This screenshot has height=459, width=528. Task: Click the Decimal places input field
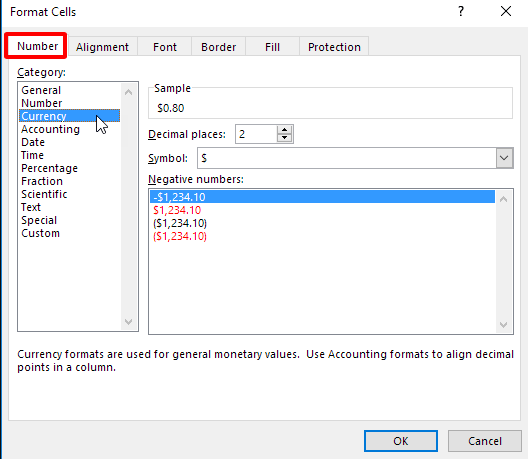[256, 134]
